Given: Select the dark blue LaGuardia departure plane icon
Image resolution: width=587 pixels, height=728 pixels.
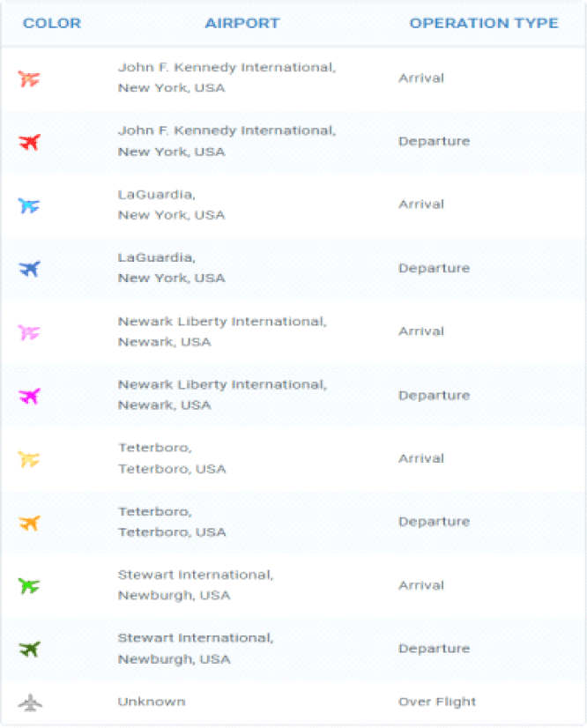Looking at the screenshot, I should pyautogui.click(x=29, y=268).
